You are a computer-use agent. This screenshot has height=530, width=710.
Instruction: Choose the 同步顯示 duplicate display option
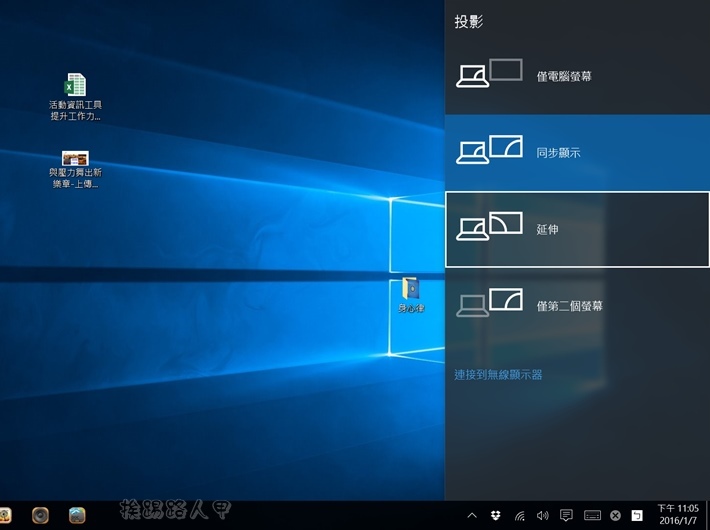pos(577,153)
